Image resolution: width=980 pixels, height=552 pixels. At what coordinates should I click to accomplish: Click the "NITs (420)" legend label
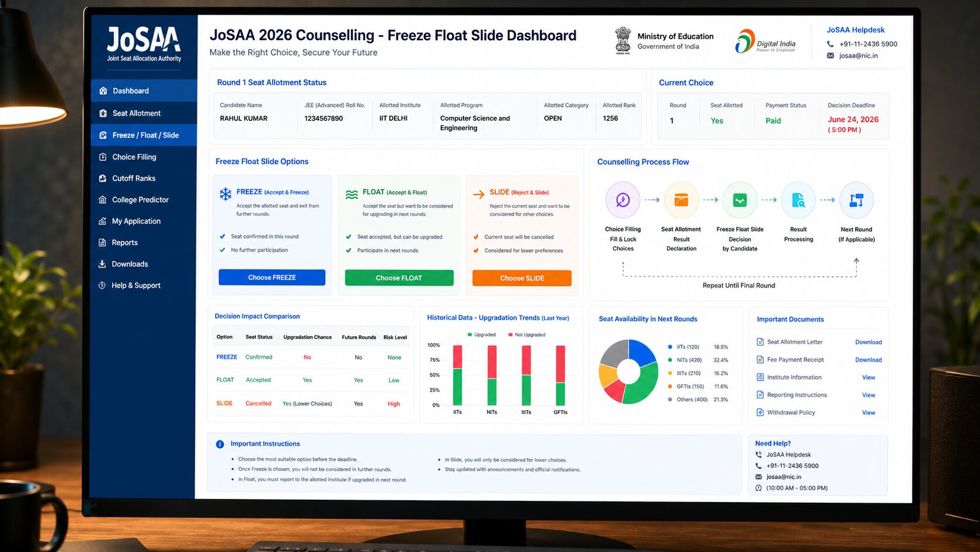point(689,360)
